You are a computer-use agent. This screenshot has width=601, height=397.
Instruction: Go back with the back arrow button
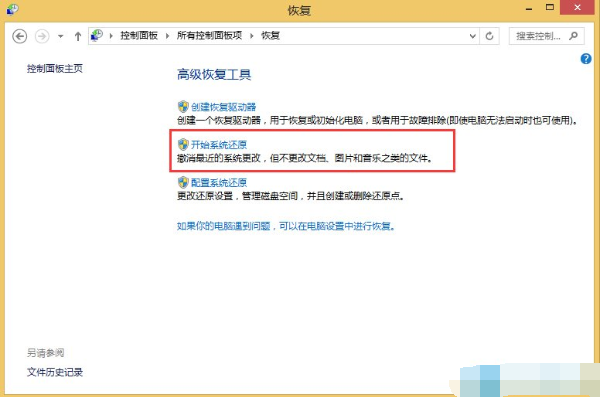point(20,36)
